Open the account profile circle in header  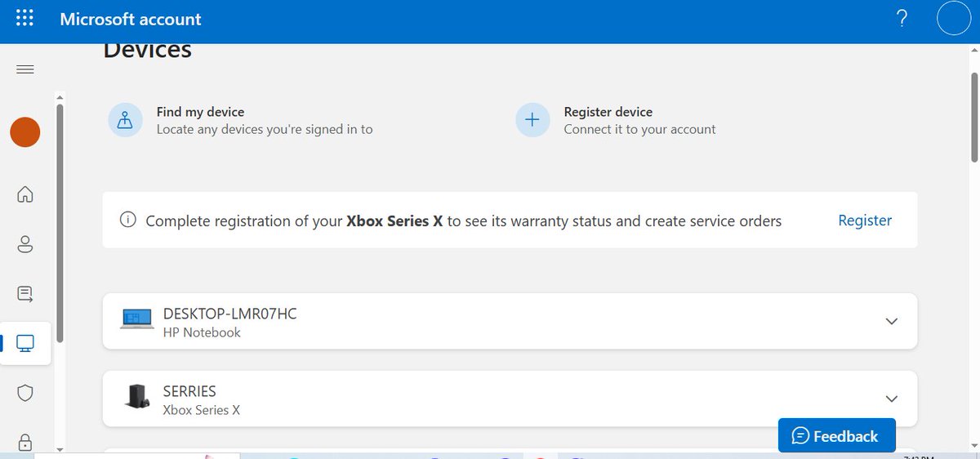click(953, 19)
